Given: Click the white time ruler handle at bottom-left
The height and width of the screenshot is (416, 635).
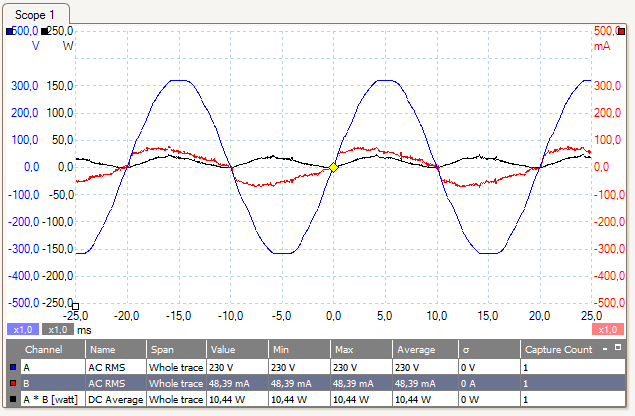Looking at the screenshot, I should 75,307.
